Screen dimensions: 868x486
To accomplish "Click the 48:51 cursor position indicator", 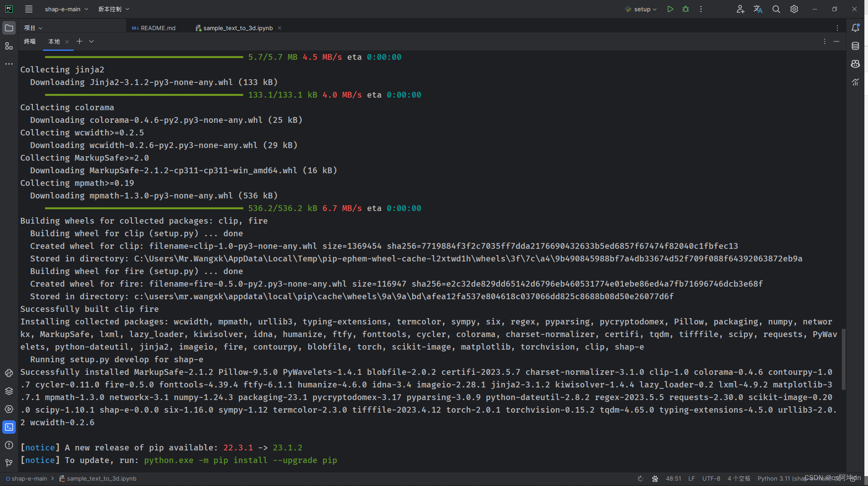I will (674, 479).
